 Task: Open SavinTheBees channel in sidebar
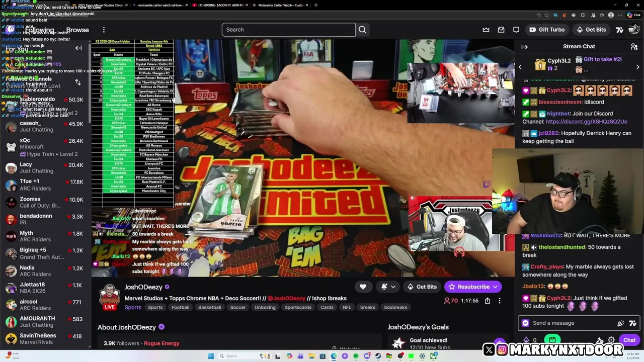coord(45,339)
